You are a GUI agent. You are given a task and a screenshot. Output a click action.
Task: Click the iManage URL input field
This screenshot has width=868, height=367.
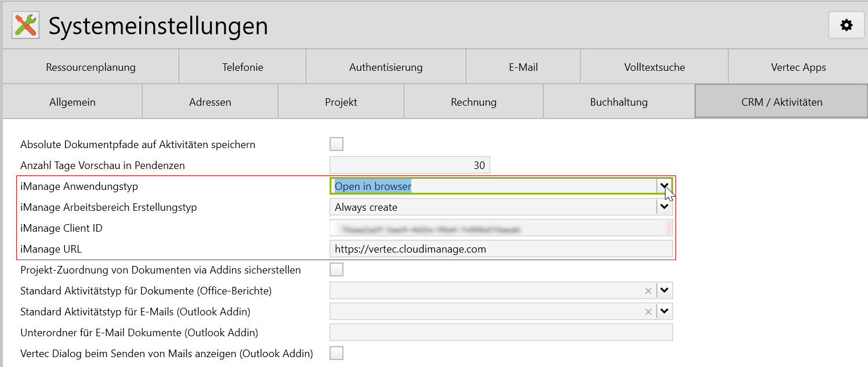click(x=501, y=249)
